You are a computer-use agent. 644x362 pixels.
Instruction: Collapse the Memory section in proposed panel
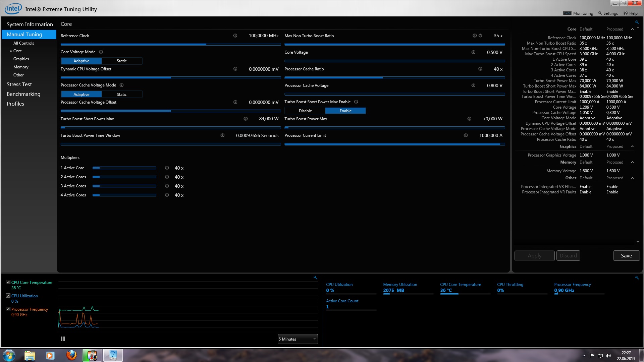[632, 162]
